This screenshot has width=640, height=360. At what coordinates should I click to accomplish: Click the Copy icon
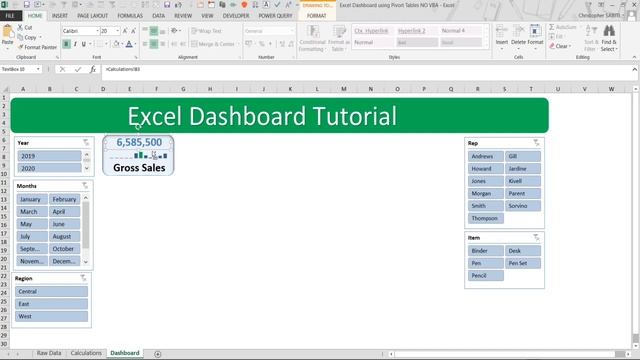tap(20, 37)
